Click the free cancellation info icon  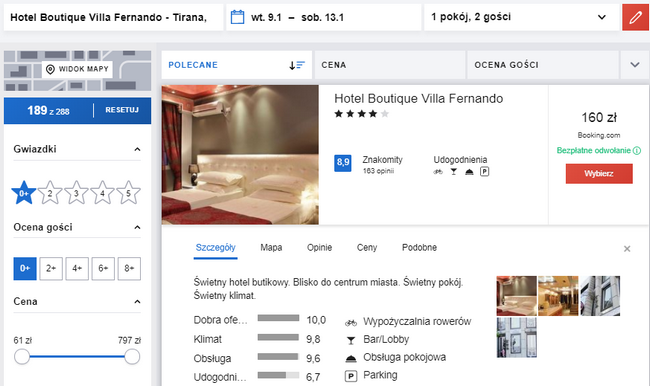(637, 151)
